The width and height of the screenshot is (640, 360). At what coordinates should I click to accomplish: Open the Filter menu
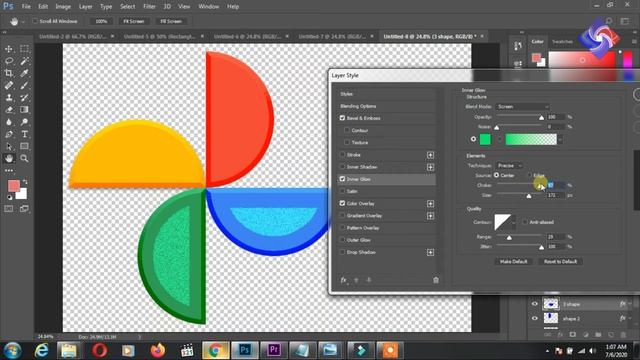[x=149, y=7]
